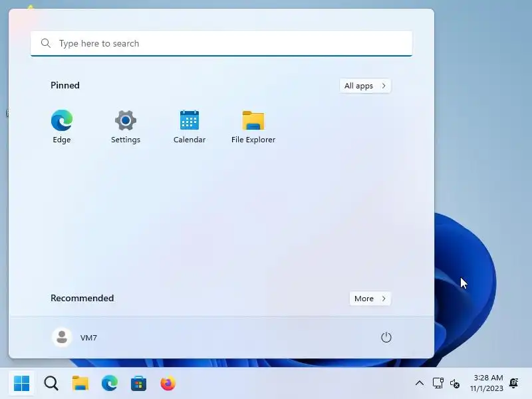The width and height of the screenshot is (532, 399).
Task: Show More recommended items
Action: coord(370,299)
